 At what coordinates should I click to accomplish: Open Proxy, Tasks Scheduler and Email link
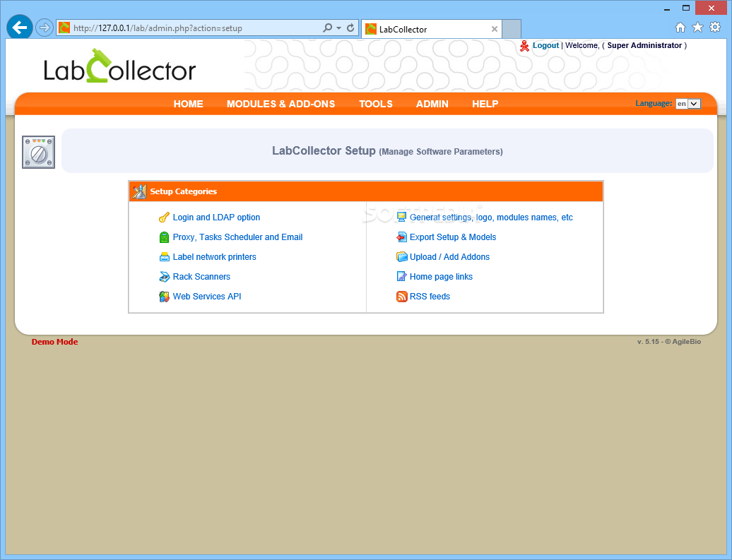[x=237, y=237]
